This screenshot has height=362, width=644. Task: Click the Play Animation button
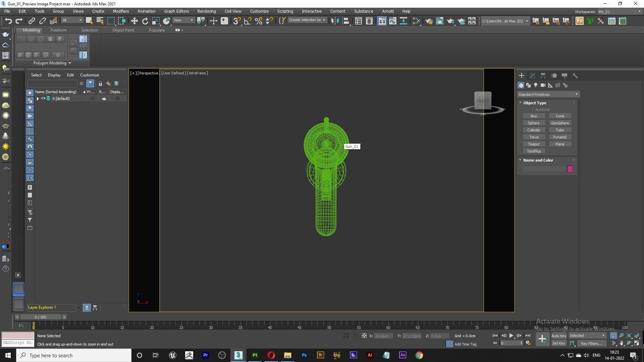pos(511,336)
